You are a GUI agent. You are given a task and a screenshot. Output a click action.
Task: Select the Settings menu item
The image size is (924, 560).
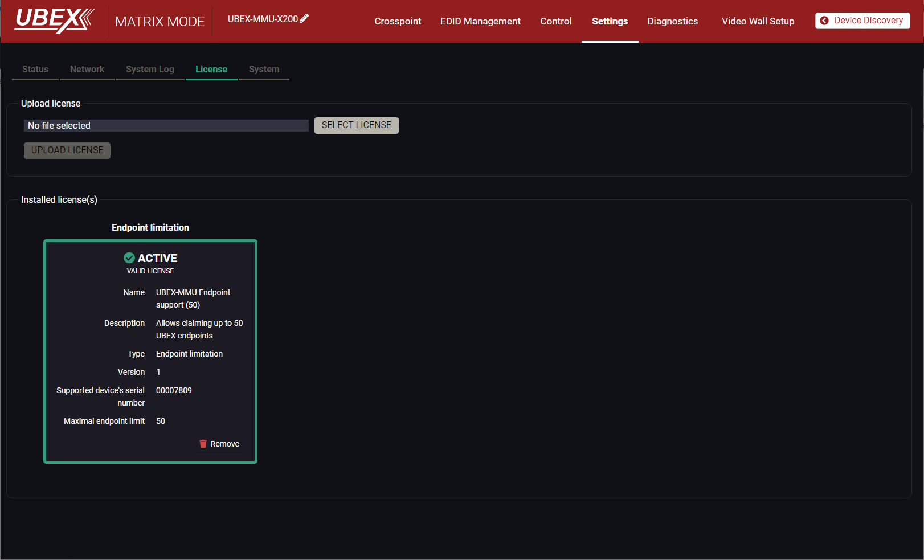(x=610, y=21)
